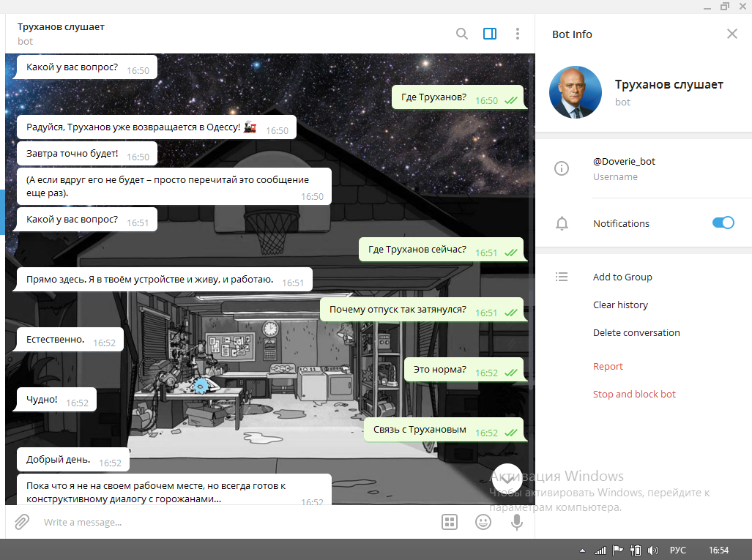The image size is (752, 560).
Task: Toggle the side info panel icon
Action: [490, 34]
